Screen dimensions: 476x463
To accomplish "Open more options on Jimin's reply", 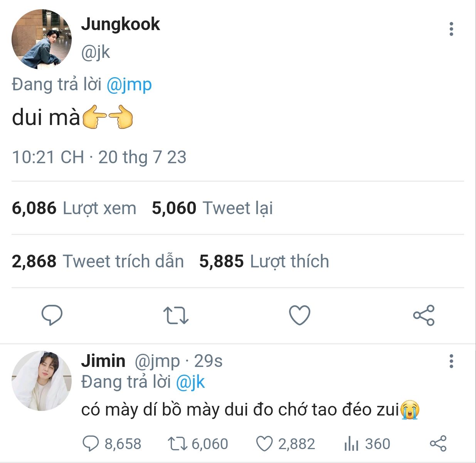I will tap(451, 362).
